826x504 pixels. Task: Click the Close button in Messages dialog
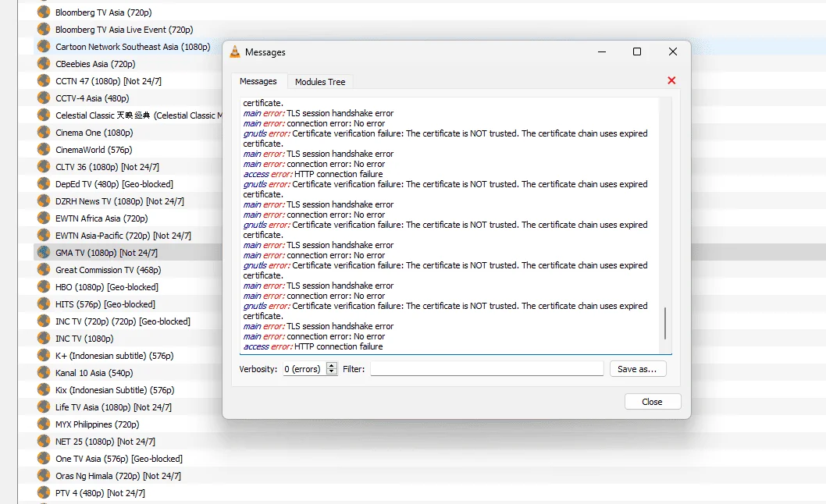point(652,401)
